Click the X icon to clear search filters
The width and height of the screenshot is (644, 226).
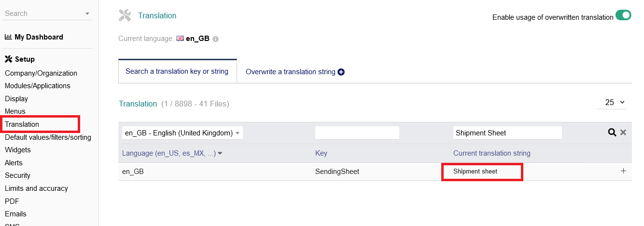tap(623, 133)
